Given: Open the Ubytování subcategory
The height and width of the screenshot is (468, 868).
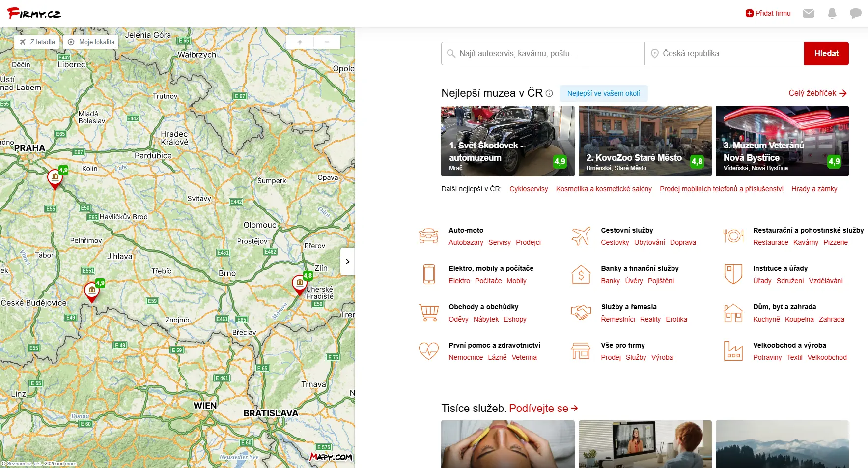Looking at the screenshot, I should 649,242.
